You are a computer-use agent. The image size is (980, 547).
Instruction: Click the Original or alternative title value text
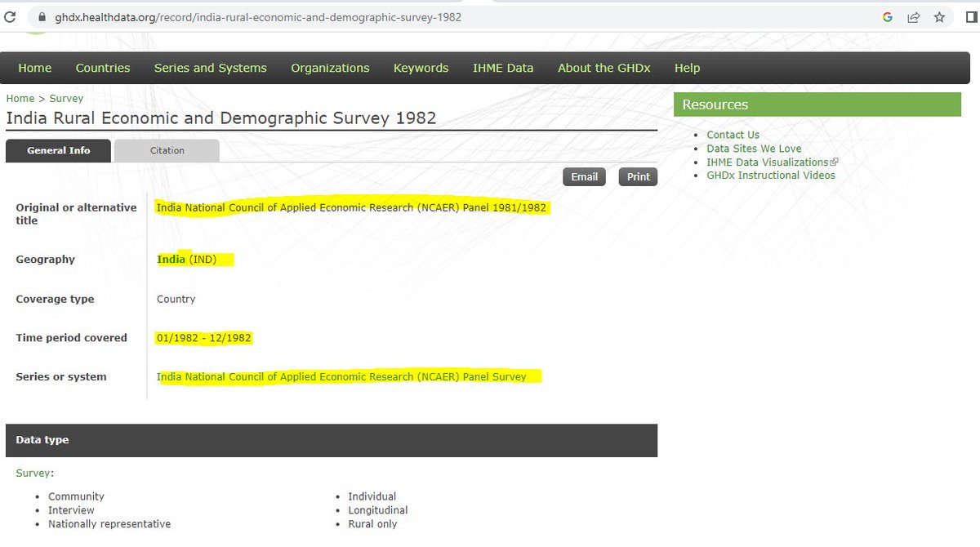point(351,207)
